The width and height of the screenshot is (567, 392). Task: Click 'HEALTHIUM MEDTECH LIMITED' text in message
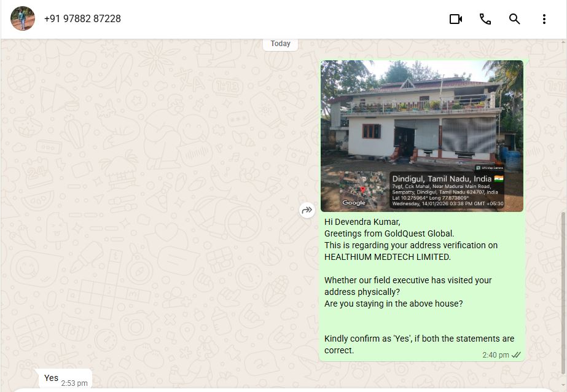387,257
